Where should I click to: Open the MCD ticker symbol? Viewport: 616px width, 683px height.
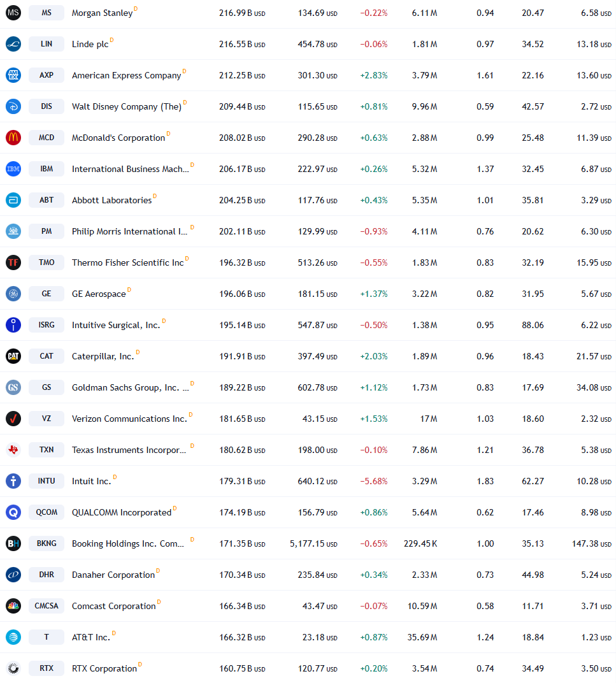pyautogui.click(x=47, y=138)
